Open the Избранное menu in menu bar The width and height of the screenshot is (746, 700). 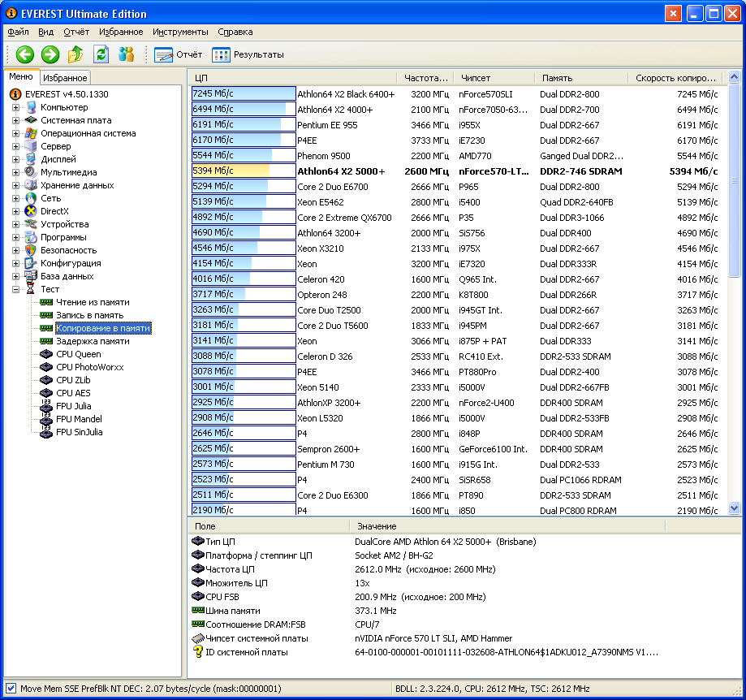(x=121, y=32)
